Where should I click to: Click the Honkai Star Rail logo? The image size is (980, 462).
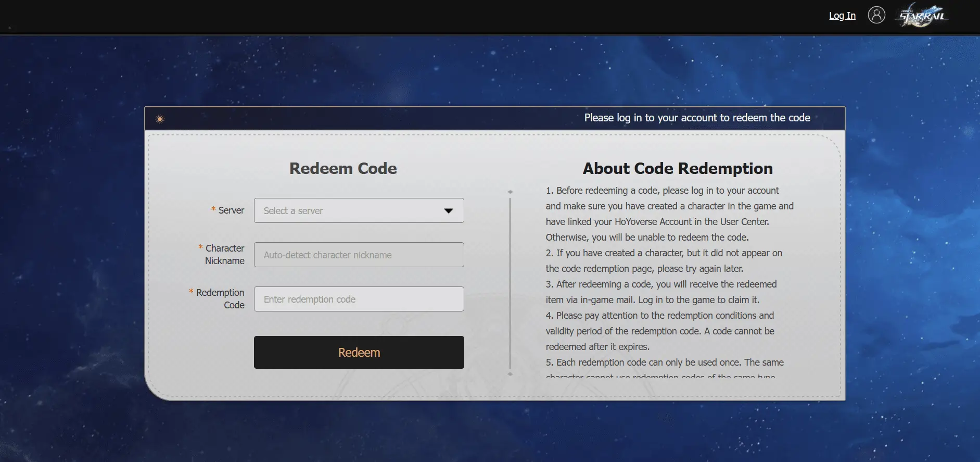(922, 16)
